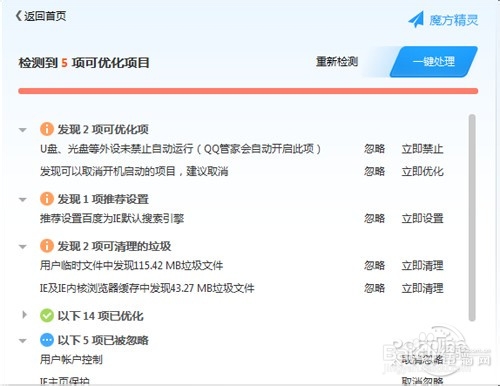Ignore the 43.27 MB browser cache item
The width and height of the screenshot is (500, 386).
(375, 288)
